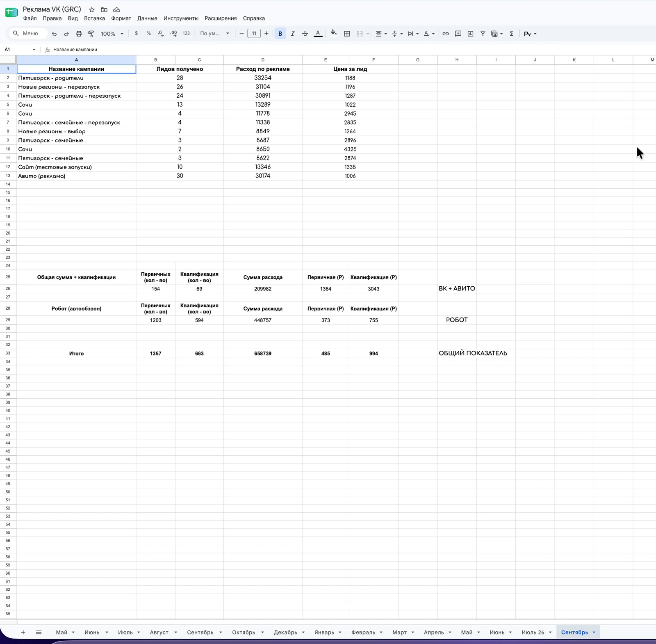This screenshot has width=656, height=644.
Task: Insert a comment
Action: point(458,34)
